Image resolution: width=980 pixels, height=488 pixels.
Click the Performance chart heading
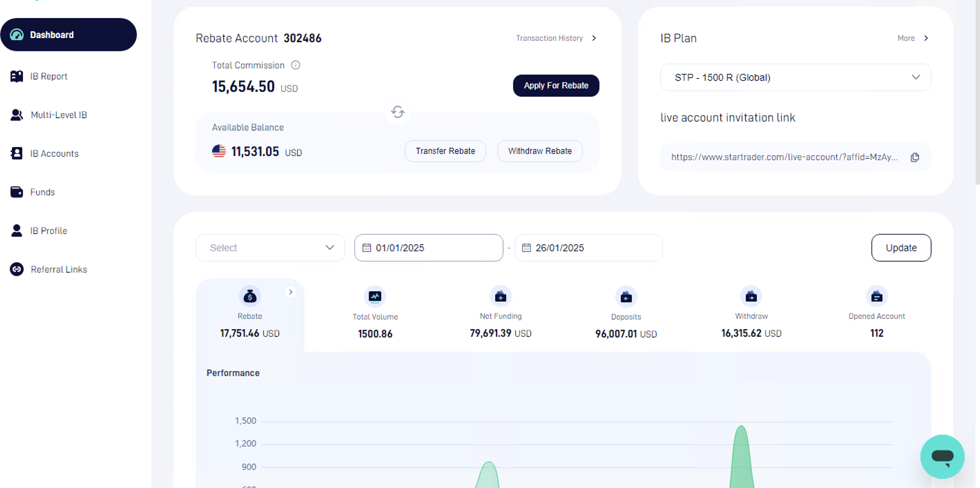point(233,373)
